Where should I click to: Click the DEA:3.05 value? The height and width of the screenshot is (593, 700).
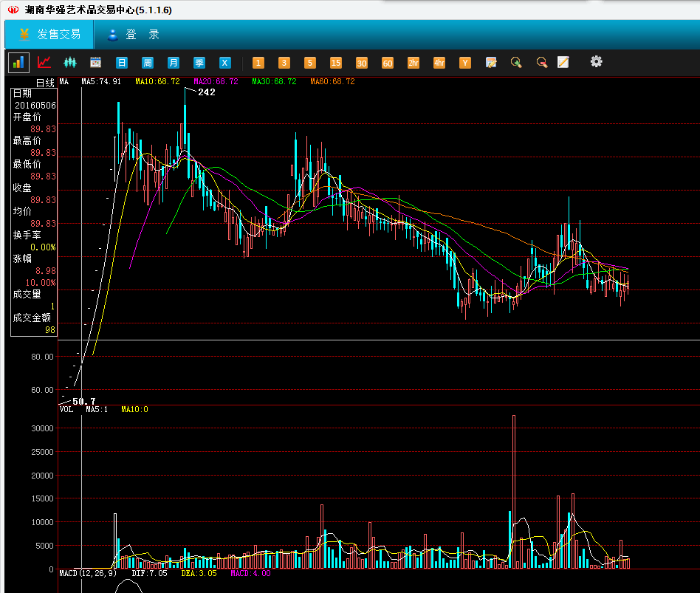pos(199,573)
